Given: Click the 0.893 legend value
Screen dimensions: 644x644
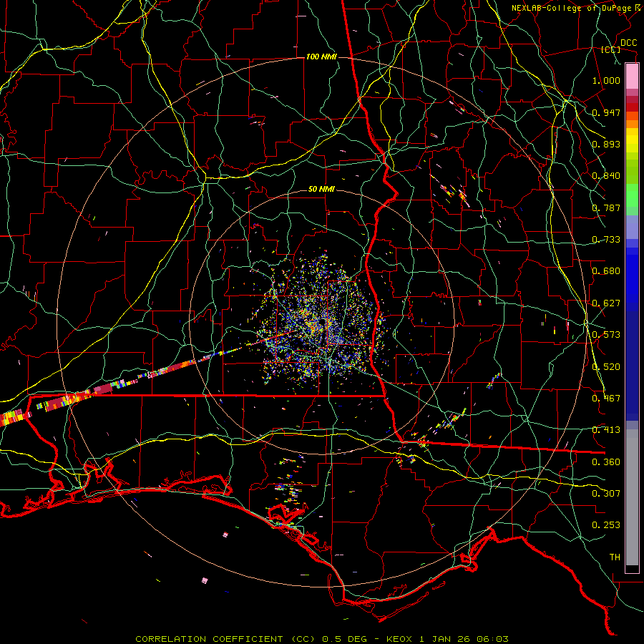Looking at the screenshot, I should point(606,144).
